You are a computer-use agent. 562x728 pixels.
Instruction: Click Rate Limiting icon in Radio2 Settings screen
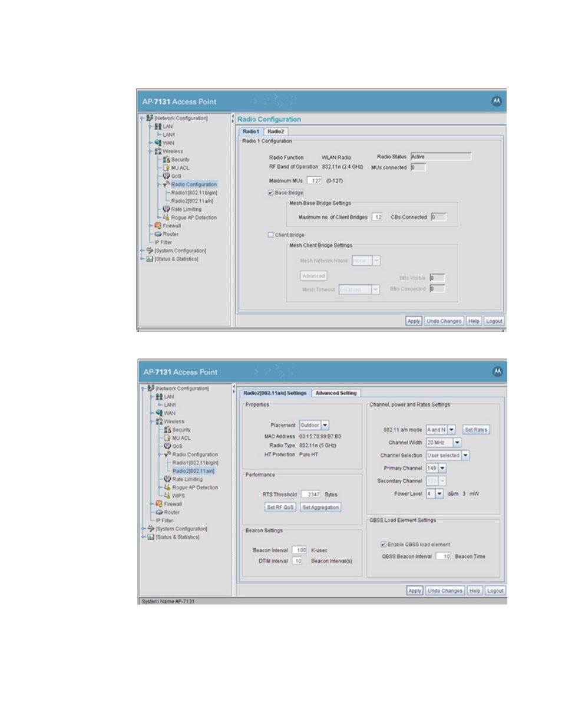click(x=167, y=479)
